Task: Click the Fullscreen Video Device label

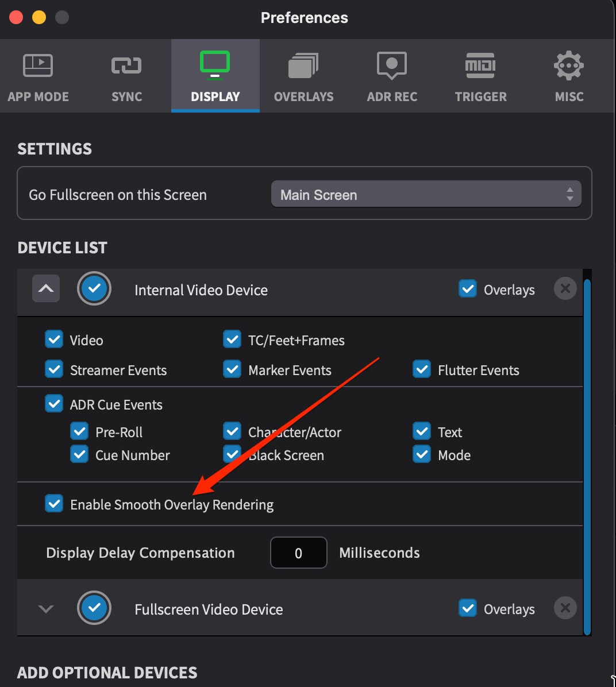Action: (209, 609)
